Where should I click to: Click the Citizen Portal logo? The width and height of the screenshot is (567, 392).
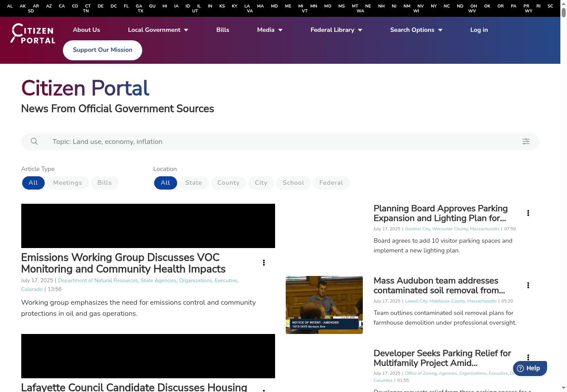pos(32,34)
